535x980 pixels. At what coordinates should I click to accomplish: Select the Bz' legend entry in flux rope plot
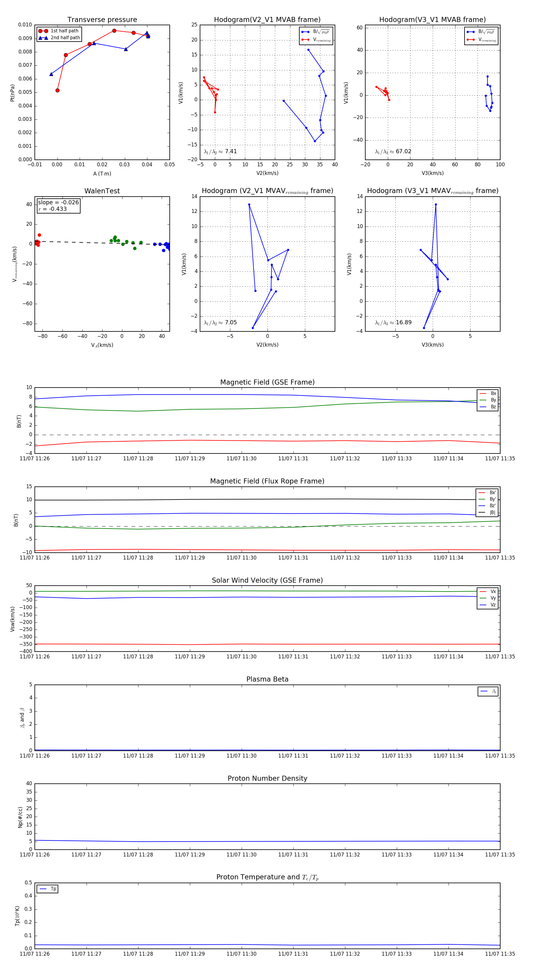pyautogui.click(x=487, y=506)
